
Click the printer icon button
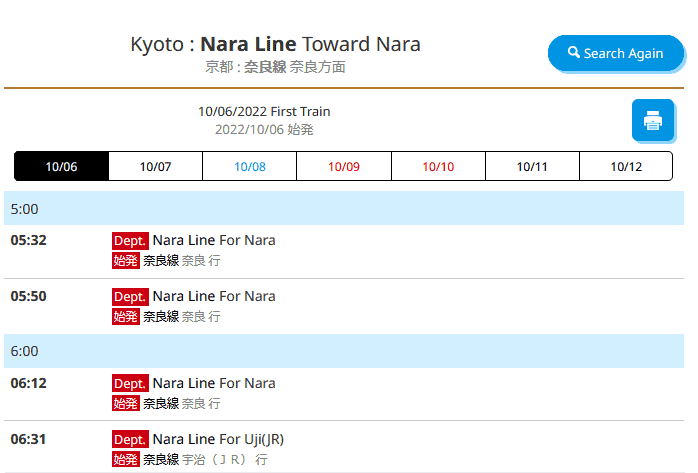click(653, 121)
